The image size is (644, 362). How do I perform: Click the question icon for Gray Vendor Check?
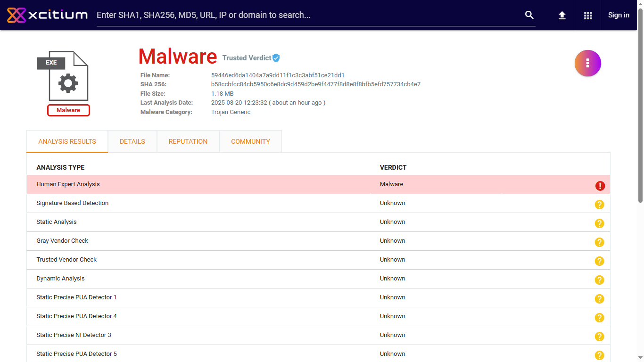tap(599, 242)
